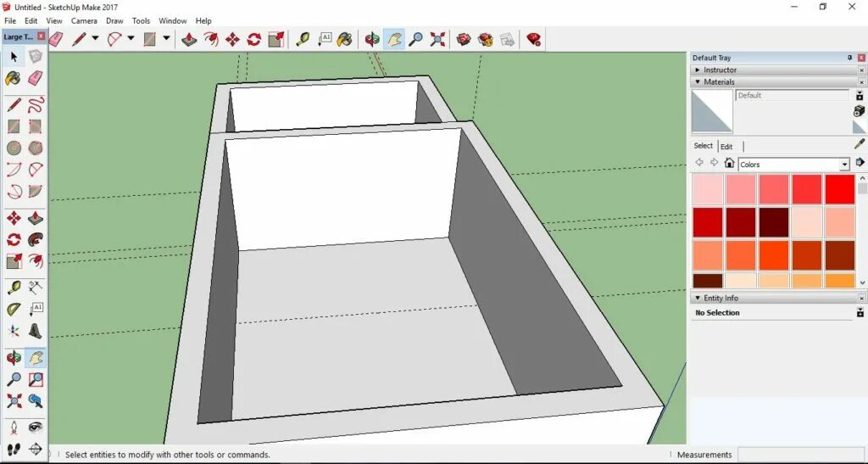The height and width of the screenshot is (464, 868).
Task: Open the File menu
Action: 10,20
